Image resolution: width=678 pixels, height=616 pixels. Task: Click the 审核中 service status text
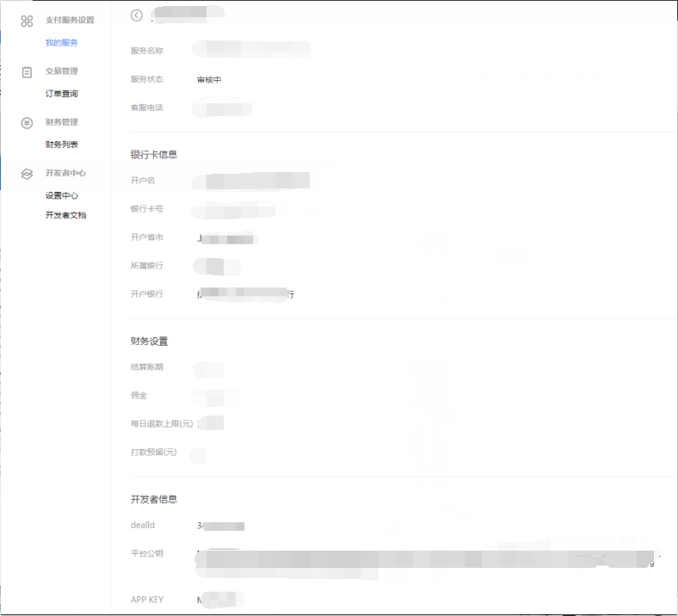point(209,80)
